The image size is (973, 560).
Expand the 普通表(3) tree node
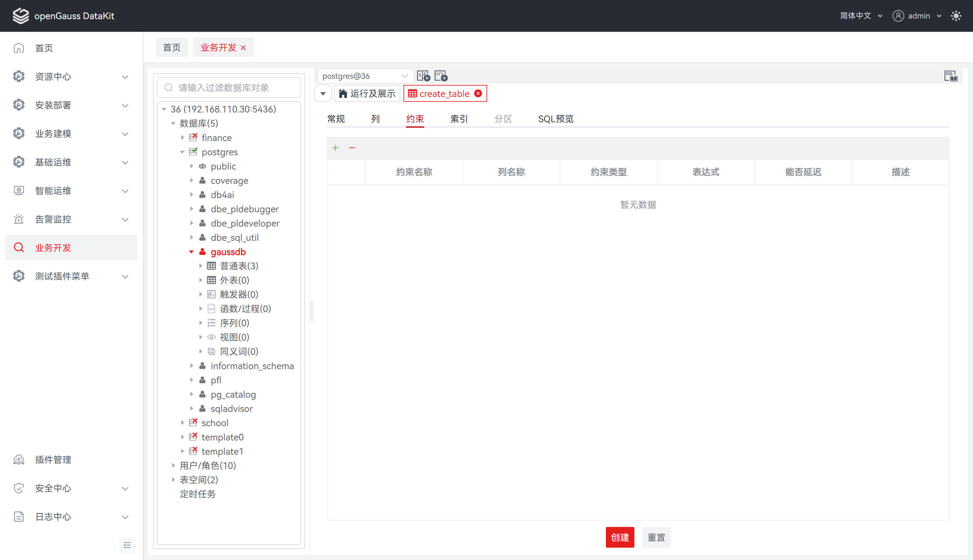click(x=200, y=266)
